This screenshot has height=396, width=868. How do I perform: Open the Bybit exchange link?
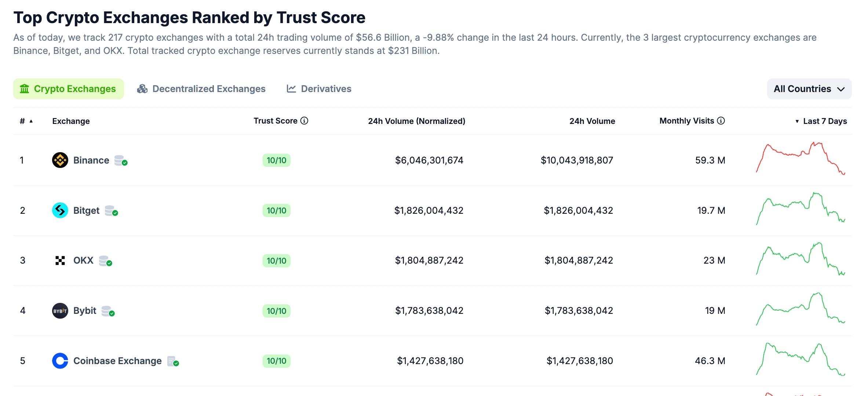click(85, 311)
